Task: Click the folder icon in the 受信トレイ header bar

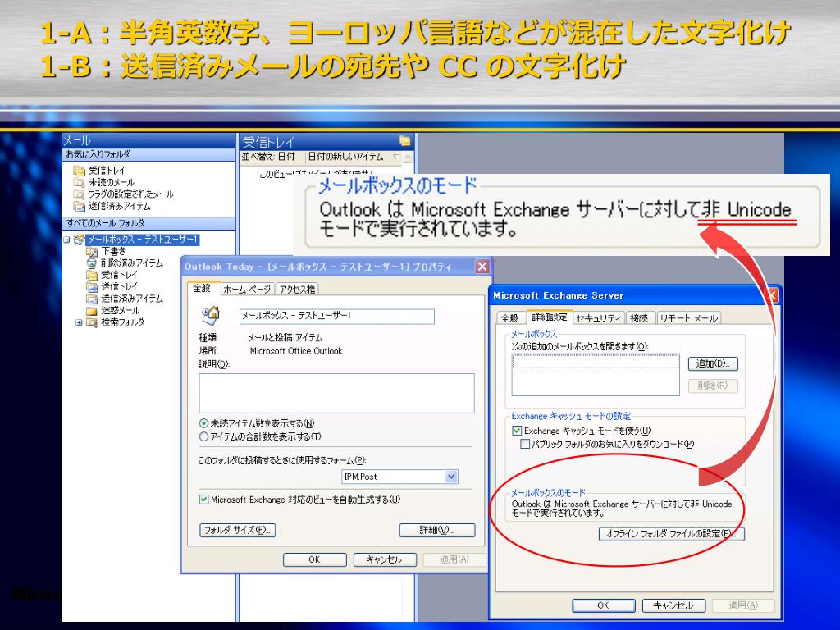Action: pyautogui.click(x=405, y=141)
